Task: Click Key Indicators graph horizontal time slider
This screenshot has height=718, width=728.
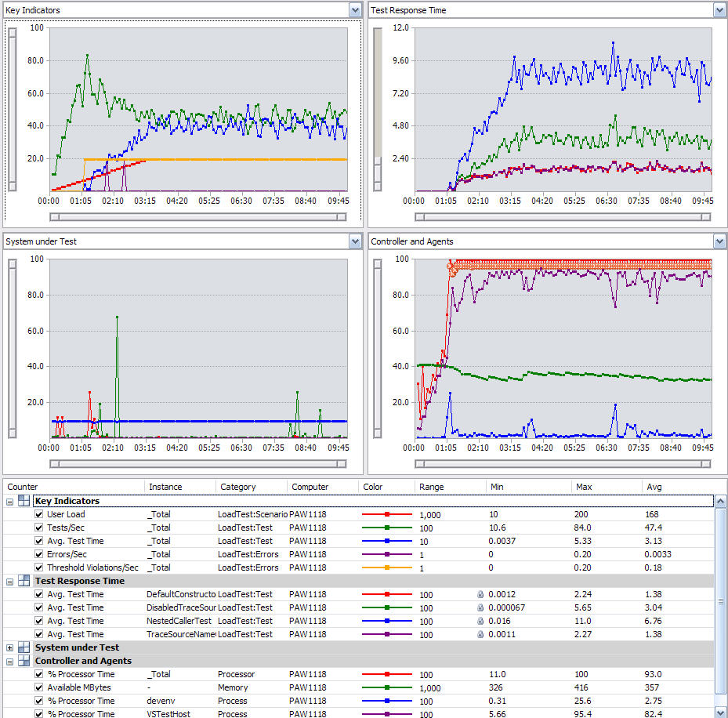Action: tap(198, 217)
